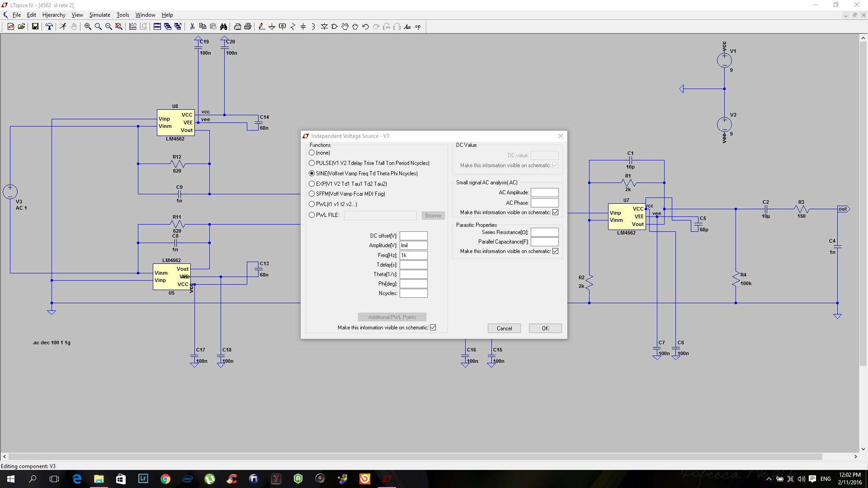Screen dimensions: 868x488
Task: Open Control Panel via hammer icon
Action: (x=49, y=27)
